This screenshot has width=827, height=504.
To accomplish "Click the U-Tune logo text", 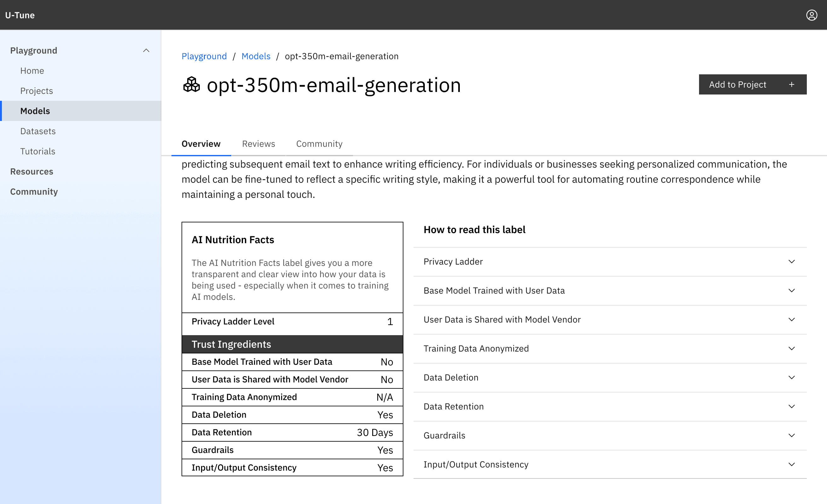I will 20,15.
